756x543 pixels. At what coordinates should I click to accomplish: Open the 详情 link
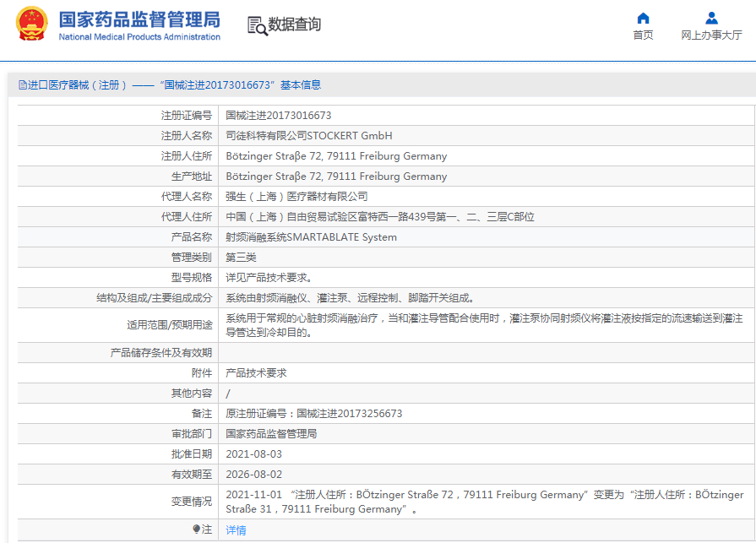pos(236,530)
